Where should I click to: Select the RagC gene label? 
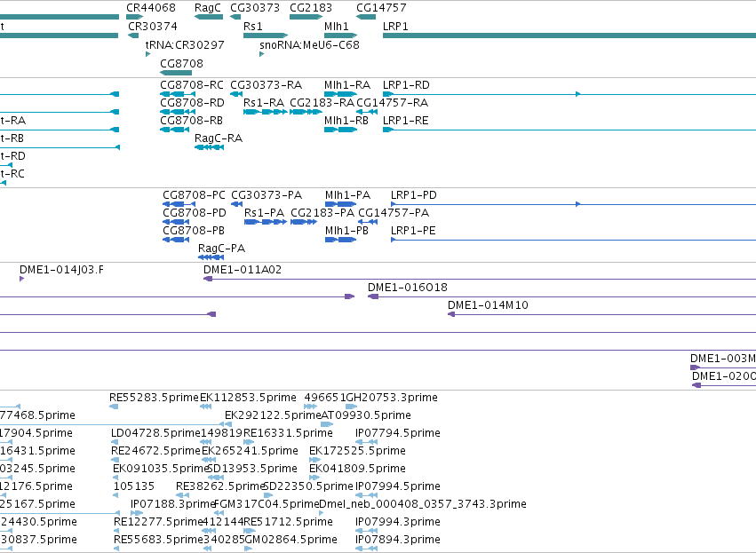[x=208, y=8]
